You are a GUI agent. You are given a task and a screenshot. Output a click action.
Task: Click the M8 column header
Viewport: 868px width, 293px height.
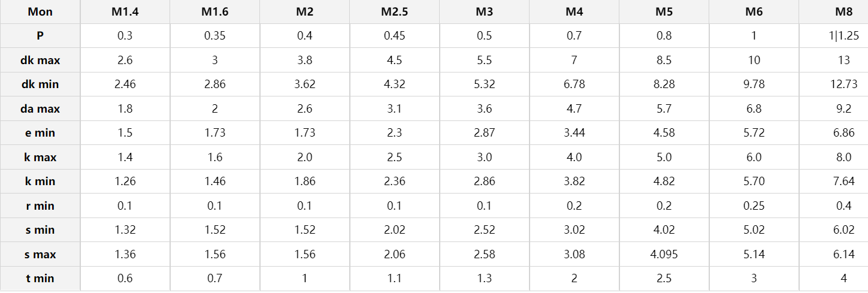click(843, 12)
